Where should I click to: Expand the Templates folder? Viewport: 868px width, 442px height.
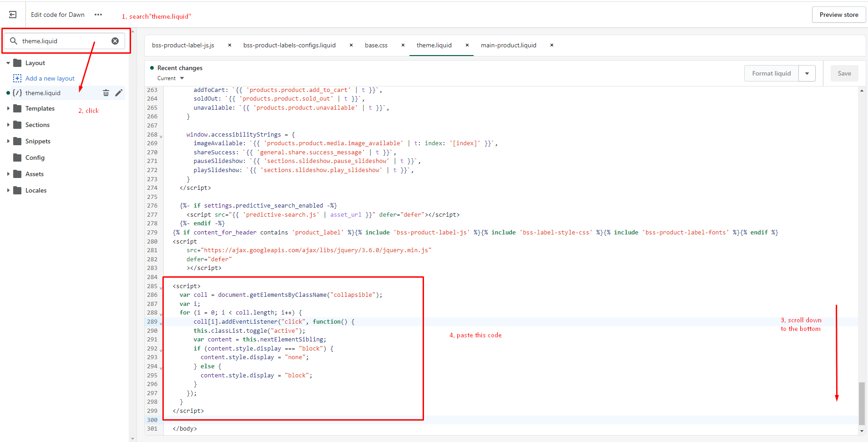pos(8,108)
